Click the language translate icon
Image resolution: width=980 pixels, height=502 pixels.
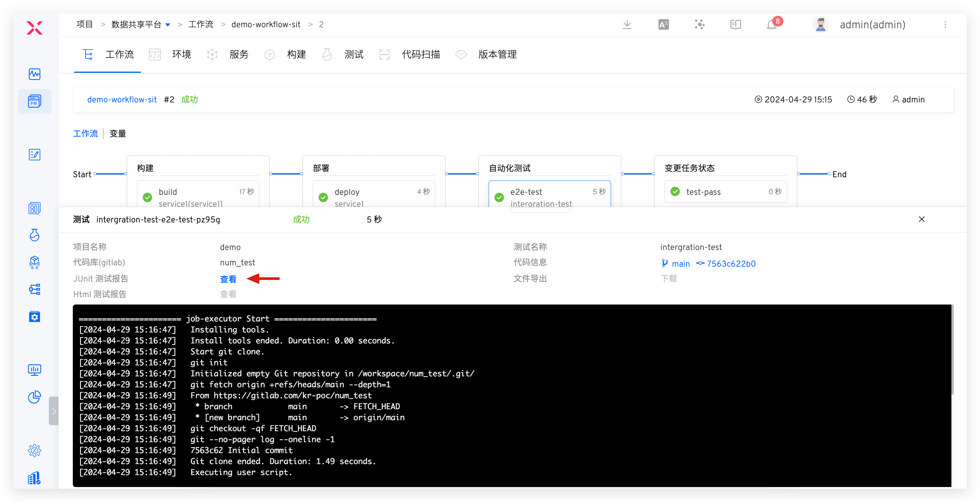coord(664,25)
